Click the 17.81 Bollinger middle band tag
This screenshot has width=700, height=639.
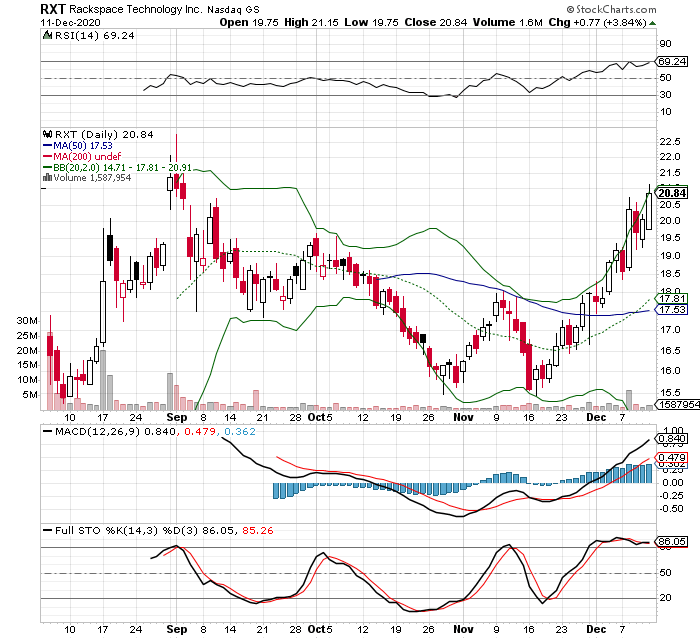pos(671,298)
